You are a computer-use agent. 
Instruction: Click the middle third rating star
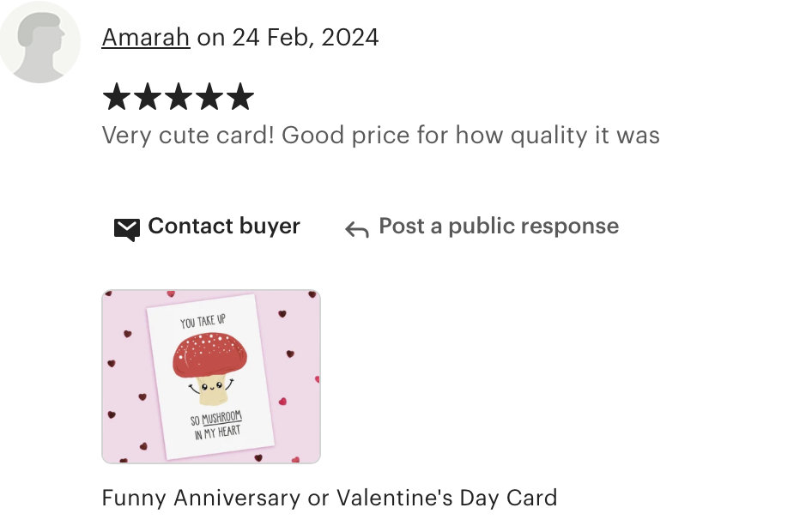click(x=179, y=97)
